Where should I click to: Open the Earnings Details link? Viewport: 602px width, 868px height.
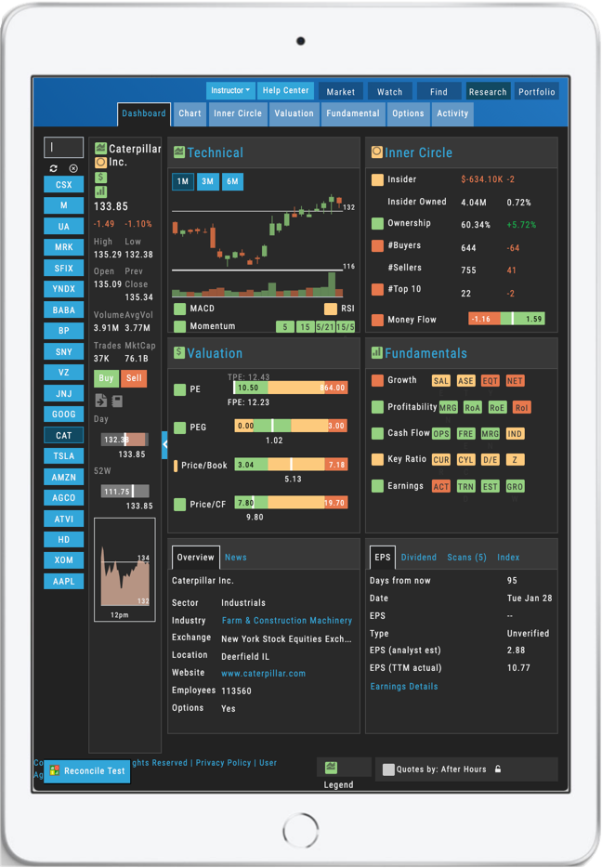pyautogui.click(x=404, y=687)
